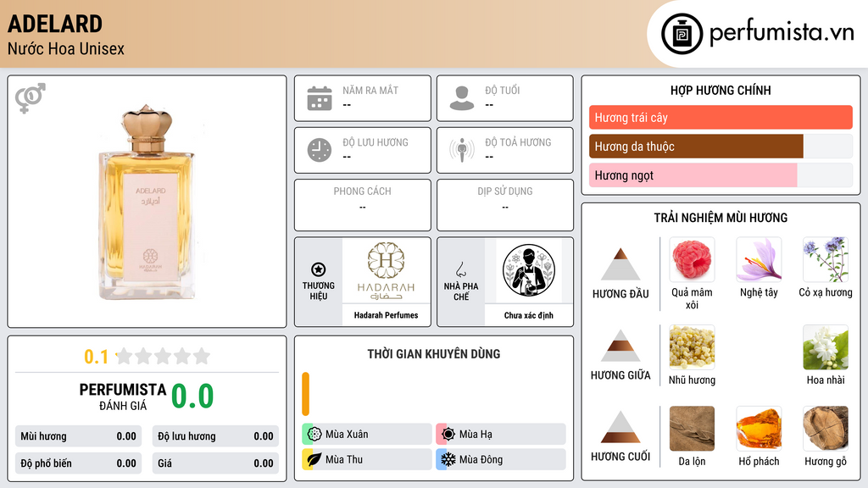The width and height of the screenshot is (868, 488).
Task: Click the Năm Ra Mắt label
Action: [370, 90]
